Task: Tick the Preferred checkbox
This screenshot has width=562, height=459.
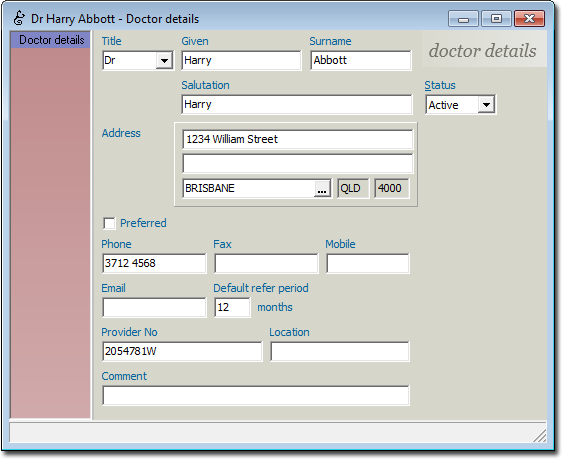Action: tap(109, 223)
